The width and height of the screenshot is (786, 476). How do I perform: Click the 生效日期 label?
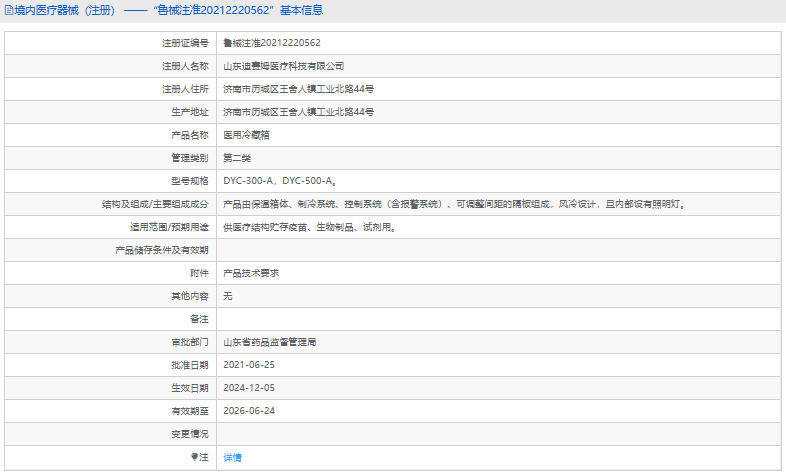189,388
